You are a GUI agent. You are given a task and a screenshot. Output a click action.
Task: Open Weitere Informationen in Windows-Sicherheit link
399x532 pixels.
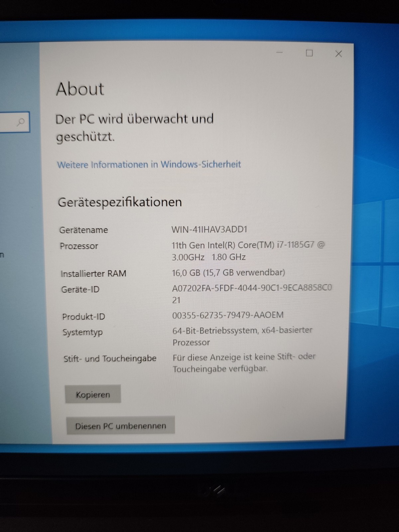pyautogui.click(x=149, y=165)
